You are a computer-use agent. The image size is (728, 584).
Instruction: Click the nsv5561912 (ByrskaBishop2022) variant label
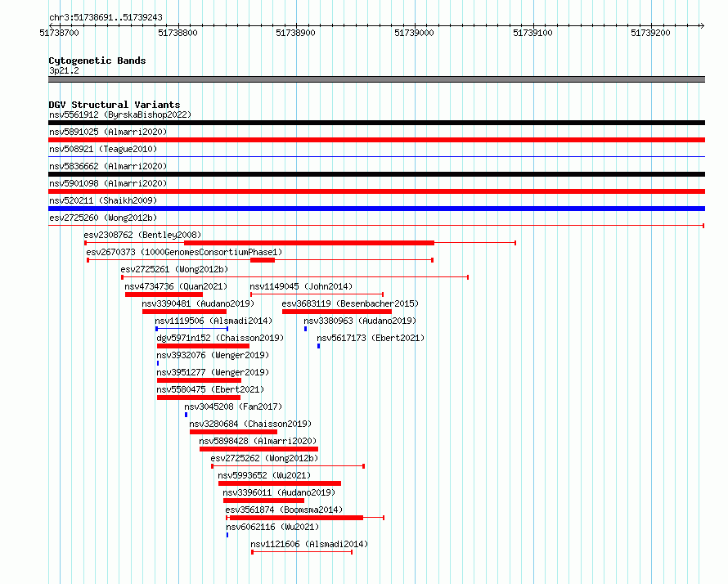(120, 115)
